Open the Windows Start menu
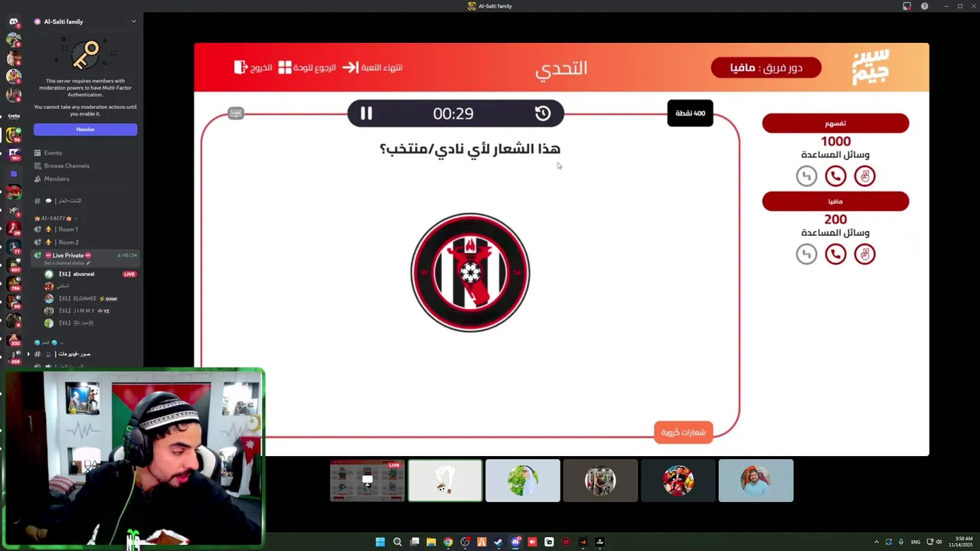980x551 pixels. pyautogui.click(x=380, y=542)
